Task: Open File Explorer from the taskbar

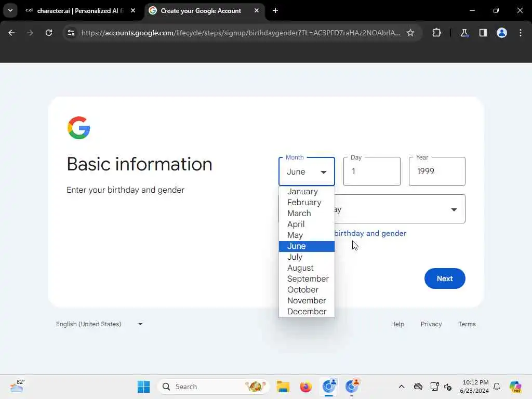Action: (283, 387)
